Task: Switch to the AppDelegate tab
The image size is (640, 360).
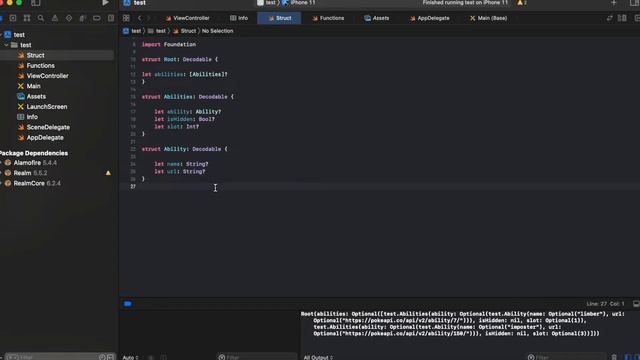Action: click(x=430, y=18)
